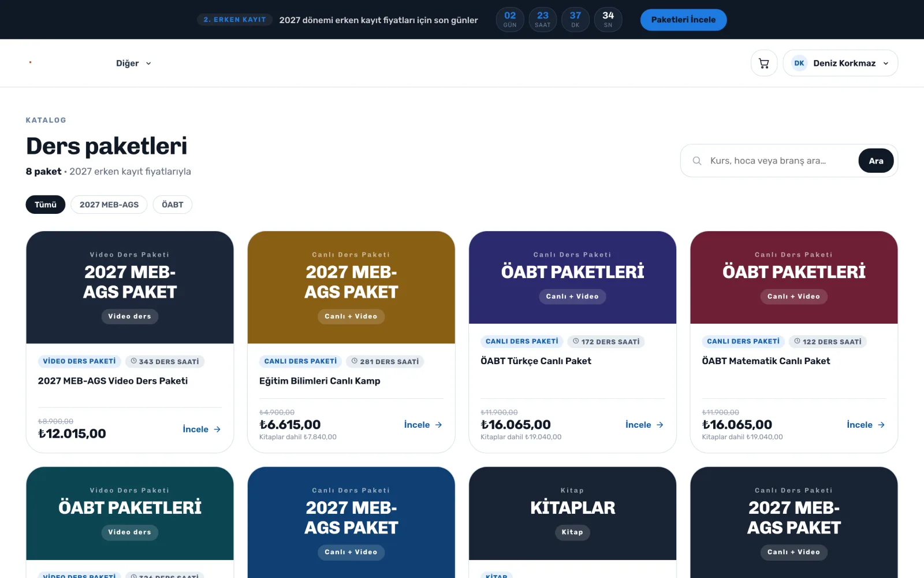The width and height of the screenshot is (924, 578).
Task: Click arrow next to İncele on ÖABT Türkçe Canlı Paket
Action: 660,425
